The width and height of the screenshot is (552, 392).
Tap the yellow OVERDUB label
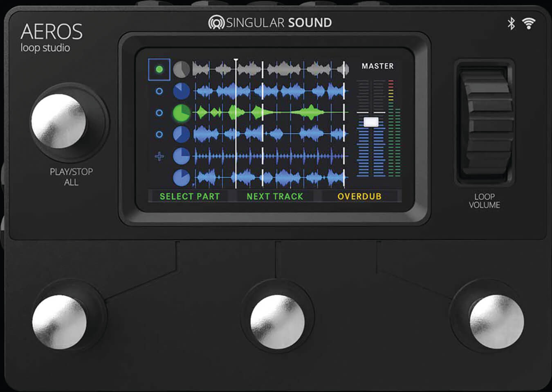pos(359,197)
